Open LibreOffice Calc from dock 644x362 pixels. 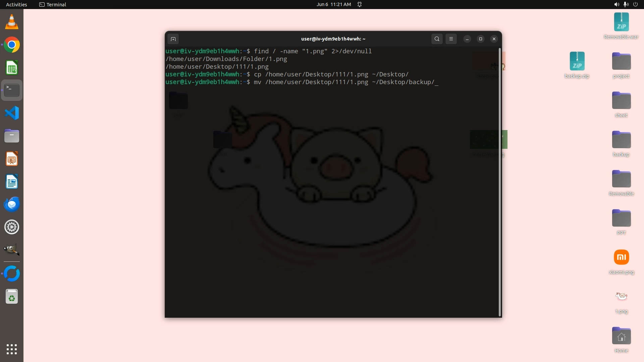[12, 68]
